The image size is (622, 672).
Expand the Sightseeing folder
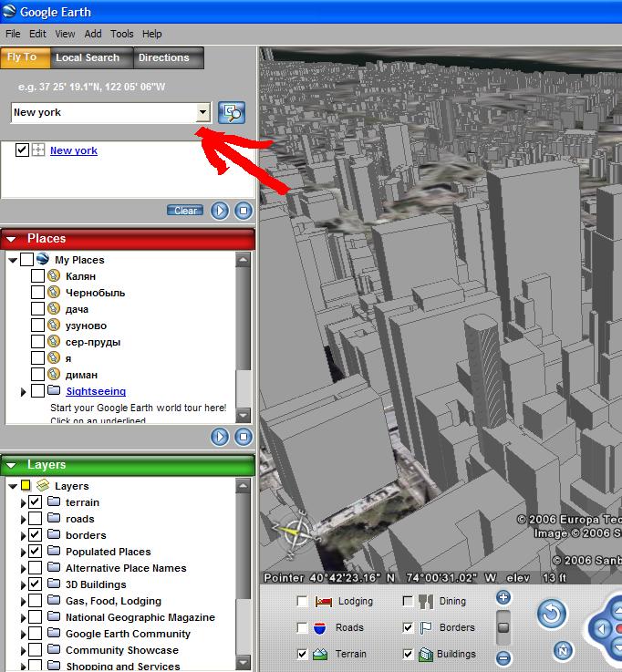click(x=23, y=392)
